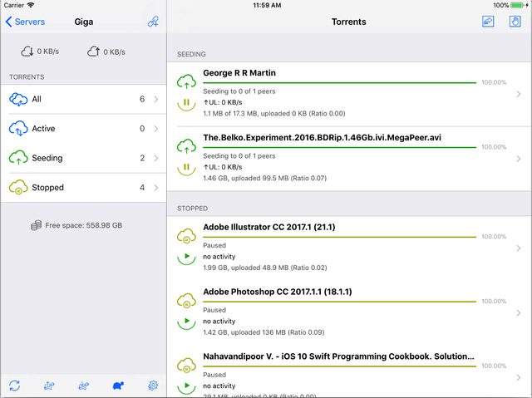The width and height of the screenshot is (532, 398).
Task: Resume Adobe Illustrator CC torrent
Action: tap(186, 258)
